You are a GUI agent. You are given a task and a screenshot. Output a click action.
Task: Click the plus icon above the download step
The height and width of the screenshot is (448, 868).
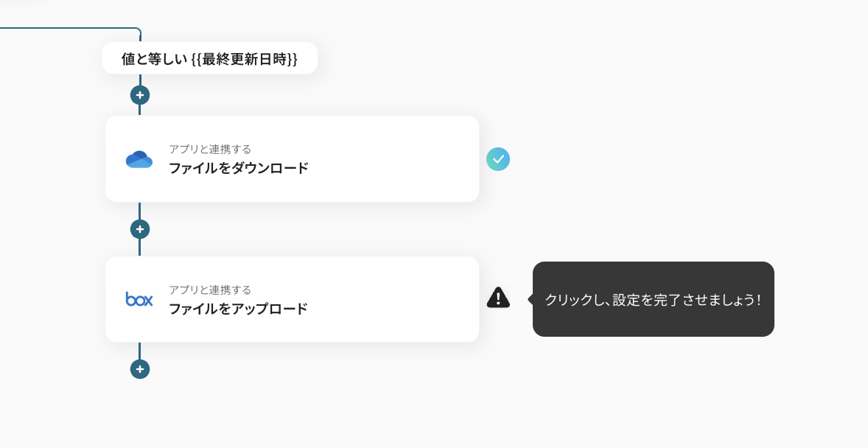coord(139,95)
